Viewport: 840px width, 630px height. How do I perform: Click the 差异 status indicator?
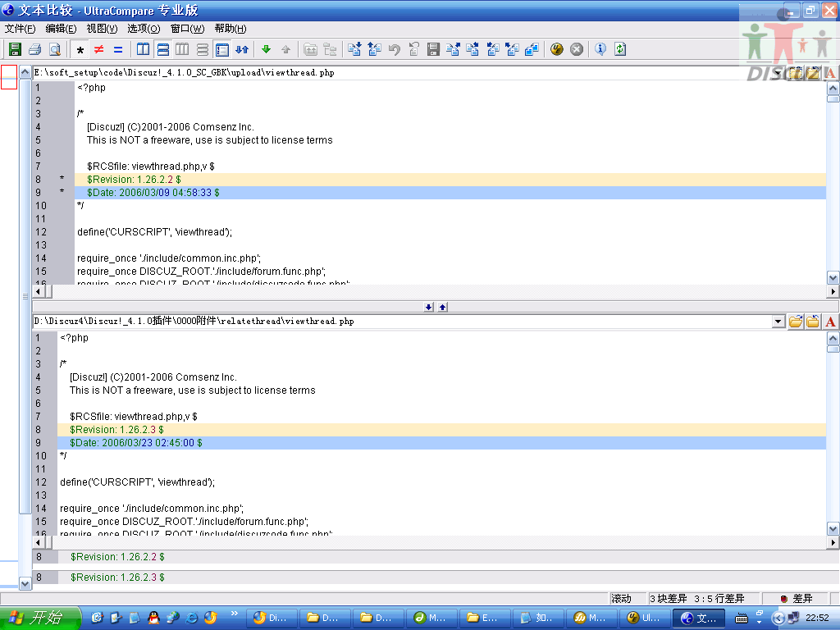[797, 599]
